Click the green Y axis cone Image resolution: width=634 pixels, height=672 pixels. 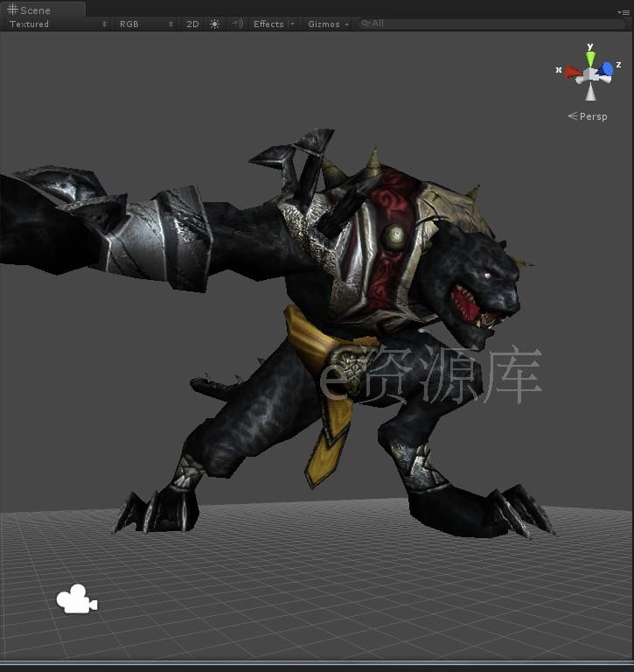coord(591,59)
